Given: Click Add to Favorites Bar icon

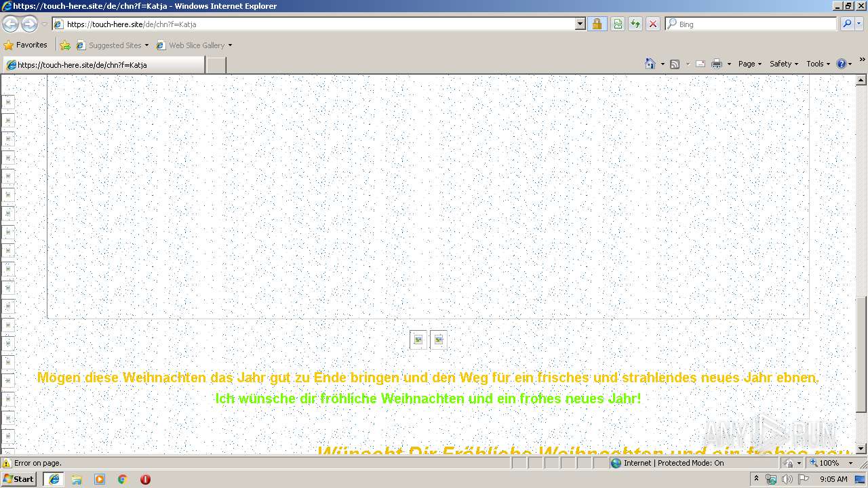Looking at the screenshot, I should [x=65, y=45].
